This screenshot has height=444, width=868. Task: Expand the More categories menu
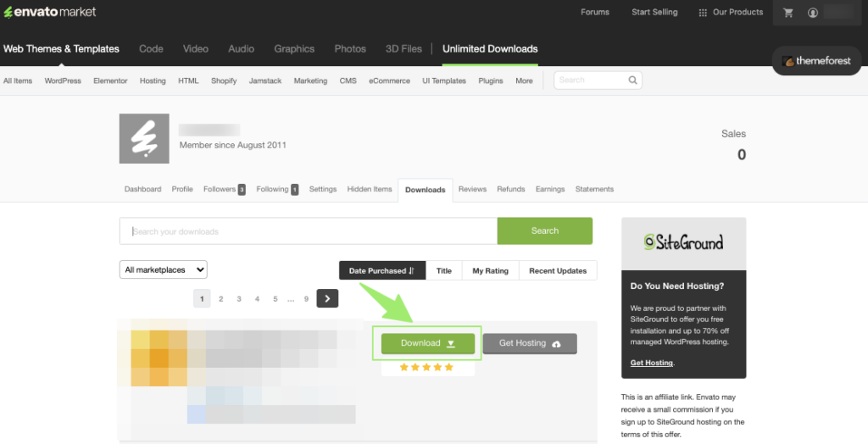point(524,80)
